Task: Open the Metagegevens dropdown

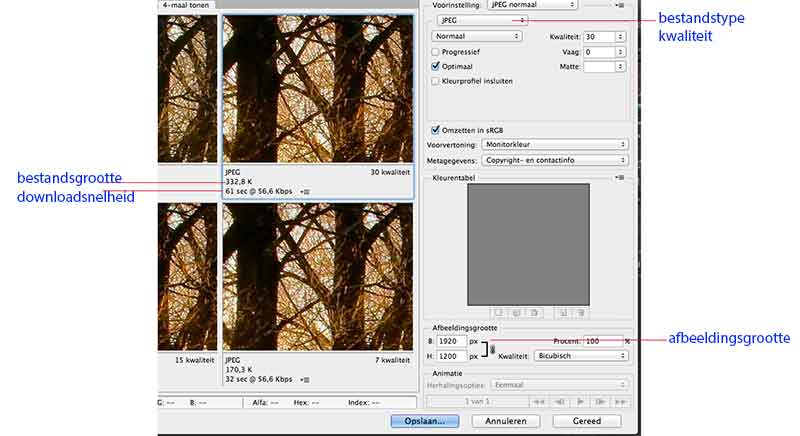Action: point(555,160)
